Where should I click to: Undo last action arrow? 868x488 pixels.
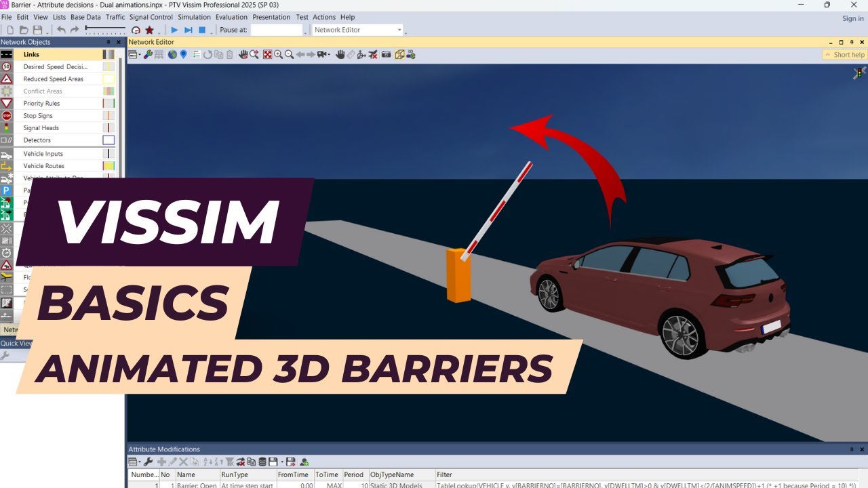61,30
